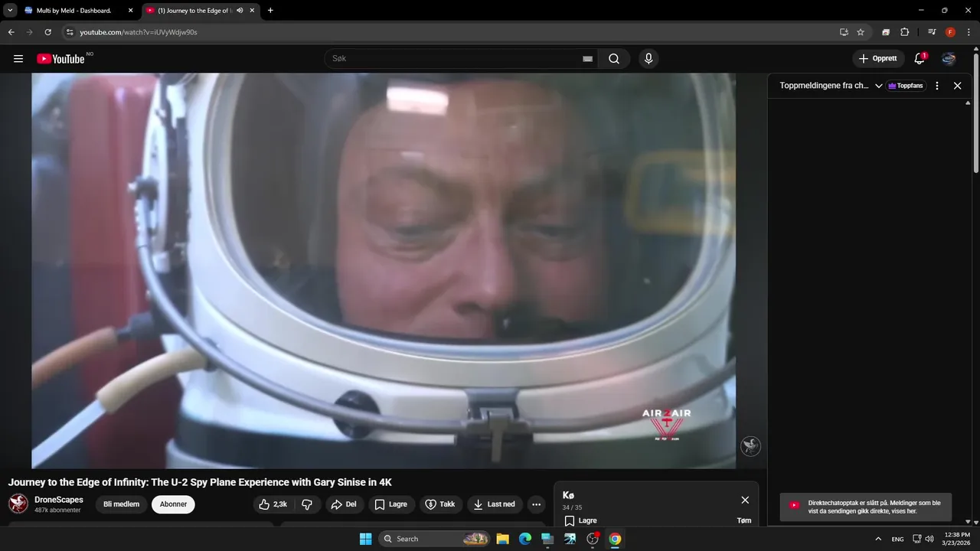
Task: Save the queue via Lagre in Kø panel
Action: coord(580,520)
